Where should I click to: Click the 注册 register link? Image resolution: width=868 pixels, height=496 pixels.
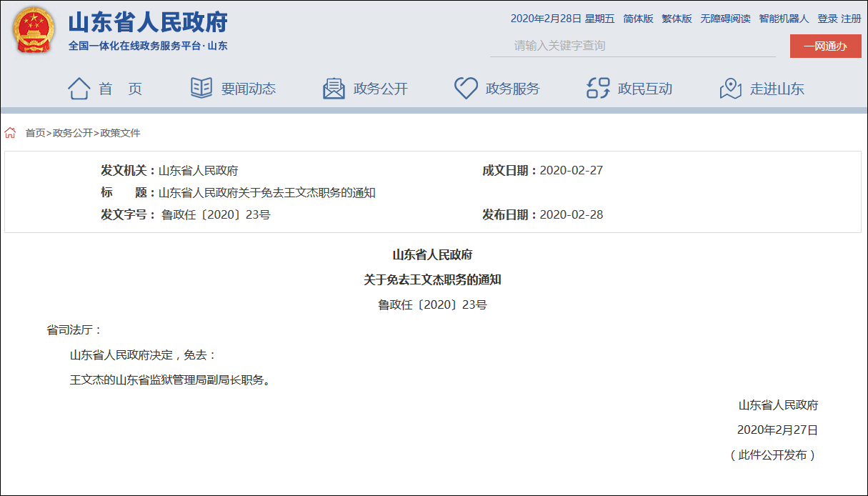point(851,19)
